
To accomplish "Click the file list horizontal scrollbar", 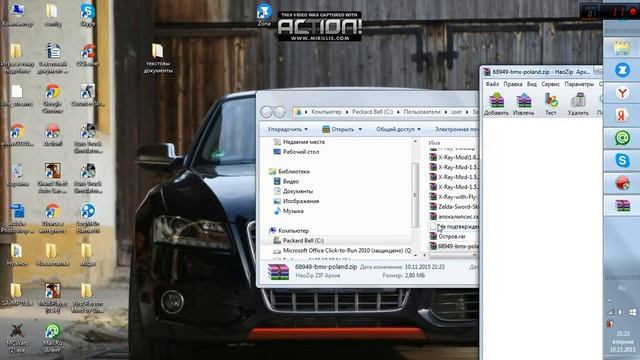I will [x=453, y=255].
